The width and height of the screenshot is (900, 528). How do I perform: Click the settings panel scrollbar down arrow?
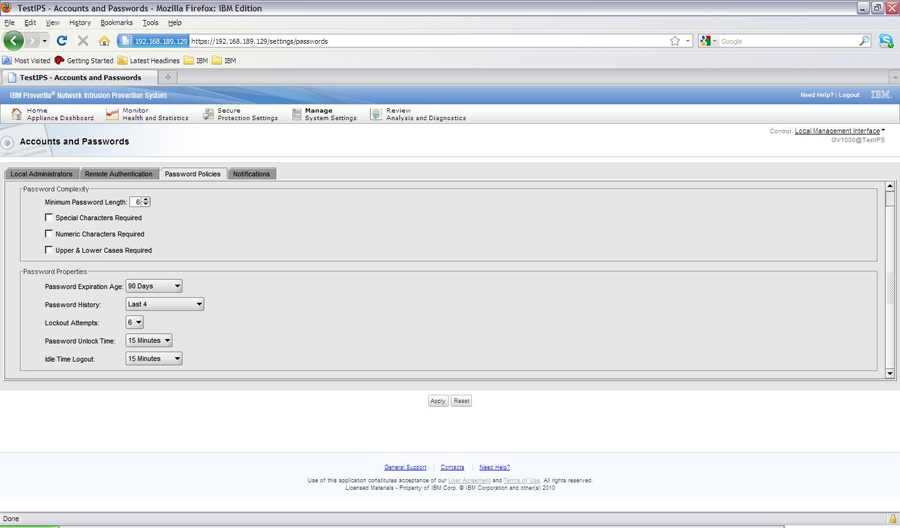tap(890, 374)
